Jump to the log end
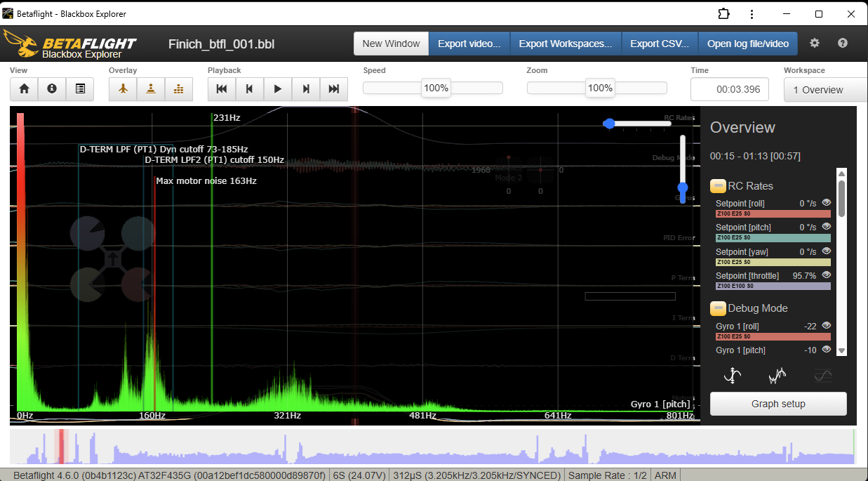 (x=334, y=89)
